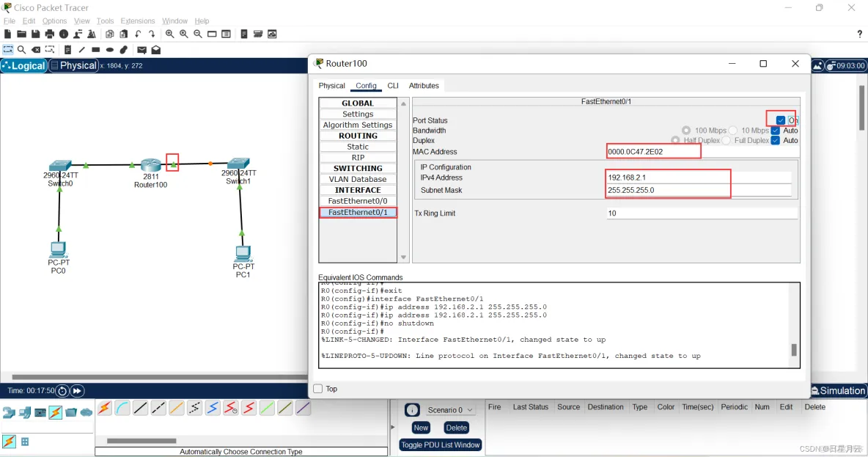868x457 pixels.
Task: Add Complex PDU open envelope icon
Action: point(156,50)
